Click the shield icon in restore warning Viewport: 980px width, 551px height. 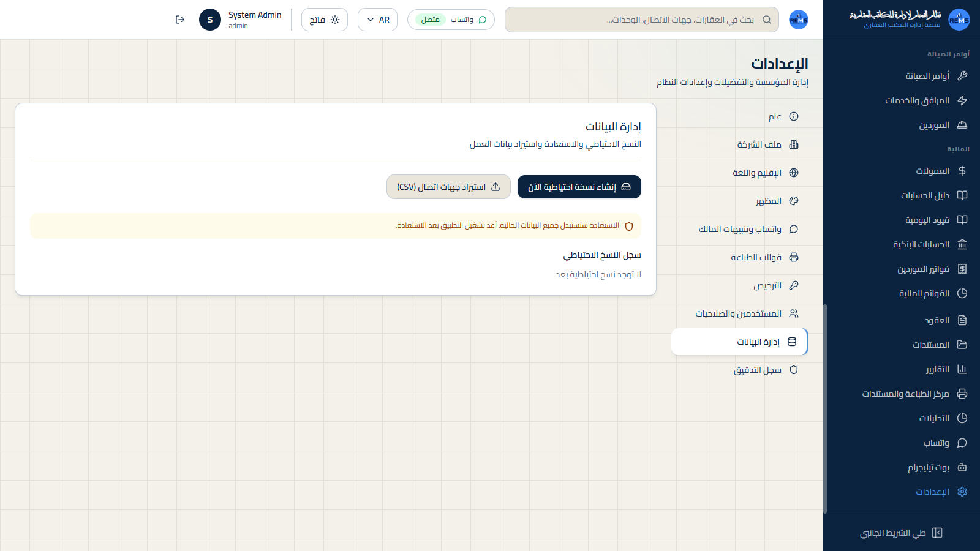(629, 226)
